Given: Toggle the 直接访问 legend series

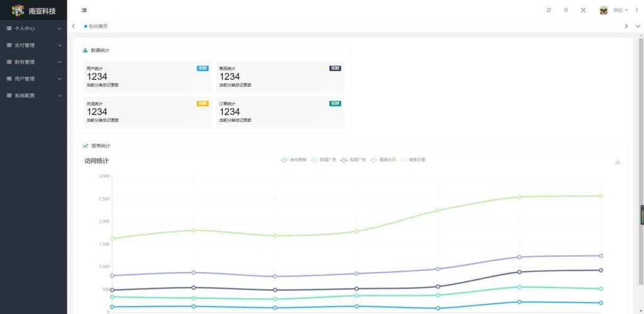Looking at the screenshot, I should click(383, 160).
